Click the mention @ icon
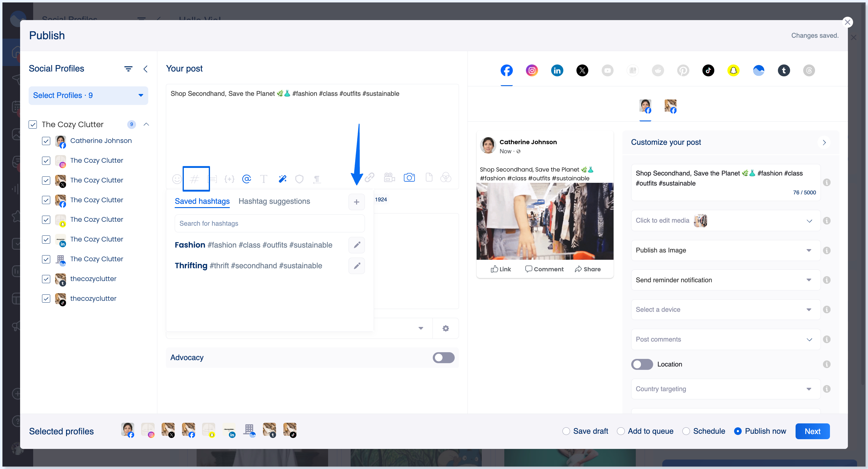 point(247,179)
